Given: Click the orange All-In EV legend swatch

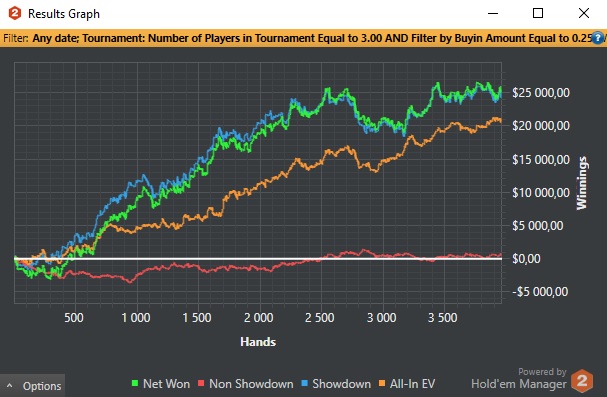Looking at the screenshot, I should click(382, 383).
